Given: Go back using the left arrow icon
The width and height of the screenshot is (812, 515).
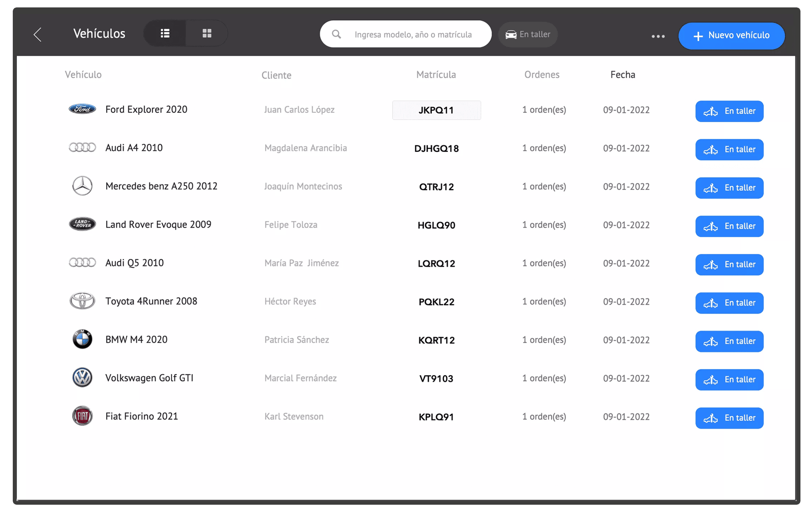Looking at the screenshot, I should [37, 35].
